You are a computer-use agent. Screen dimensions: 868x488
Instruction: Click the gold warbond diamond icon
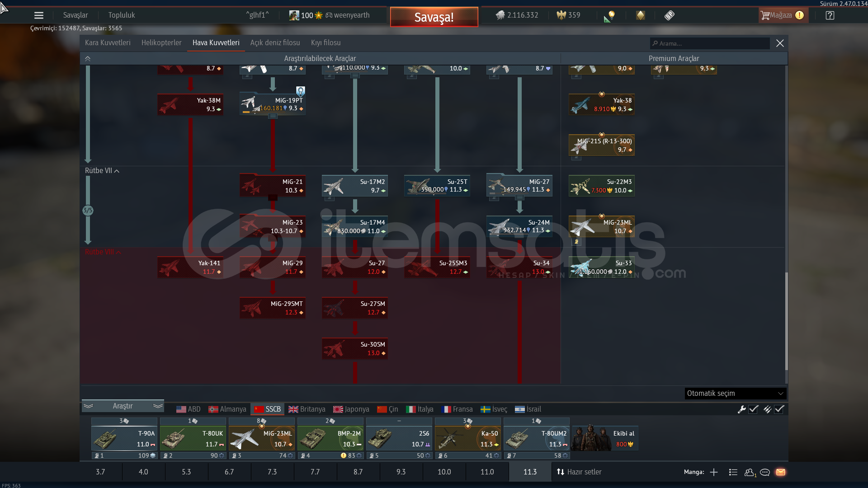(x=641, y=15)
